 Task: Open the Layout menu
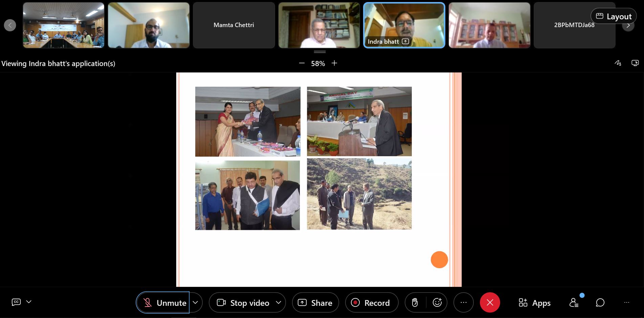pyautogui.click(x=613, y=16)
